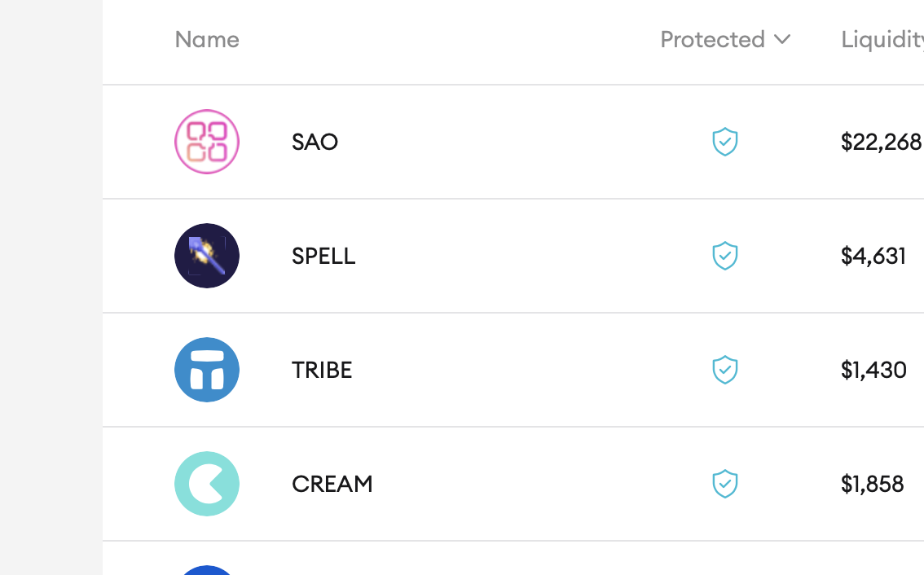The width and height of the screenshot is (924, 575).
Task: Select the Liquidity column header
Action: (882, 39)
